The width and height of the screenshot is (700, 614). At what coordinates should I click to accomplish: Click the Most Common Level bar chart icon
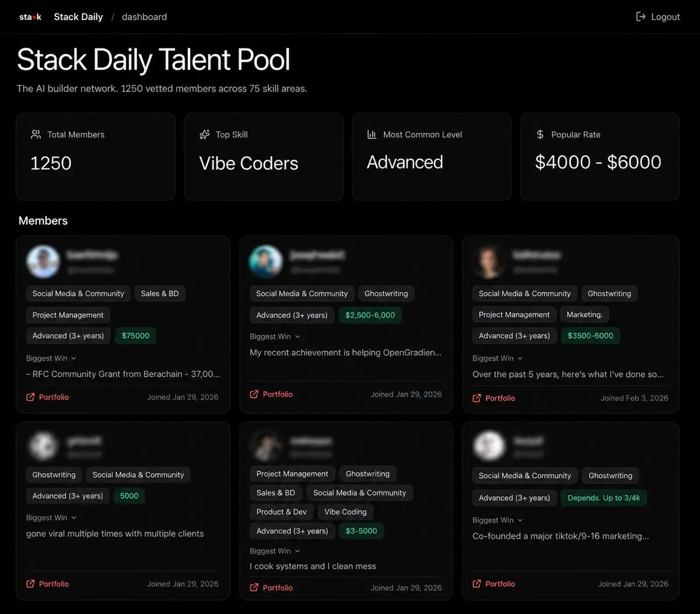pos(372,134)
